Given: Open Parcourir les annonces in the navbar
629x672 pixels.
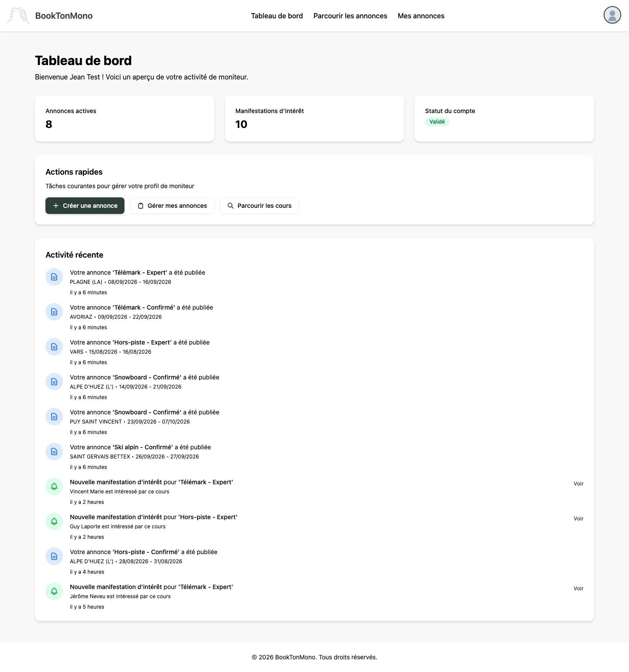Looking at the screenshot, I should tap(350, 16).
